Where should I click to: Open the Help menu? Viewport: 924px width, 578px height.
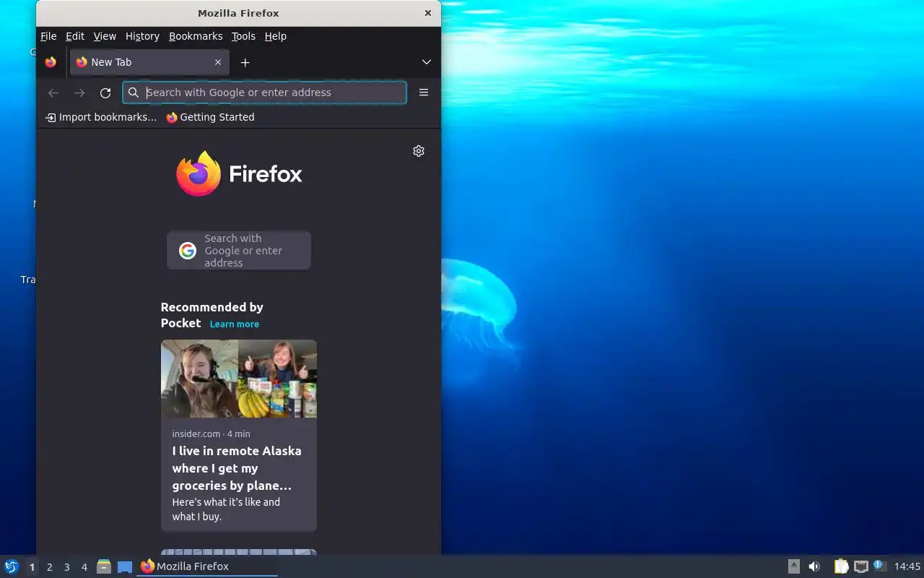276,36
